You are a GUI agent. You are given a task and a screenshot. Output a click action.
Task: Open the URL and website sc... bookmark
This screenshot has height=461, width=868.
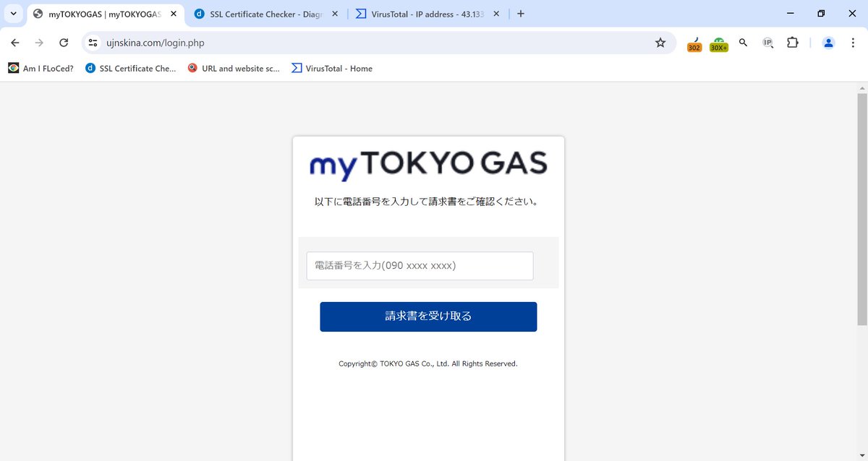(x=234, y=69)
